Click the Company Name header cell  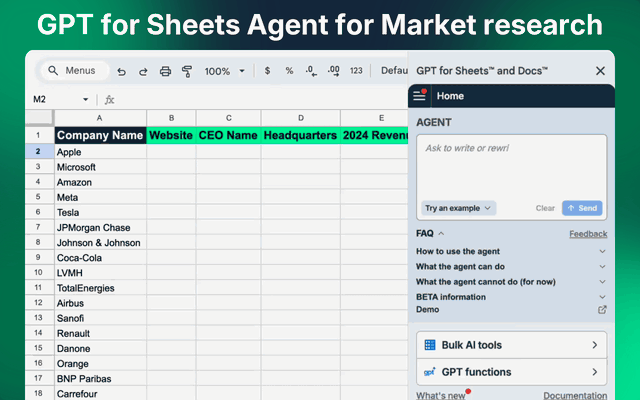click(100, 135)
